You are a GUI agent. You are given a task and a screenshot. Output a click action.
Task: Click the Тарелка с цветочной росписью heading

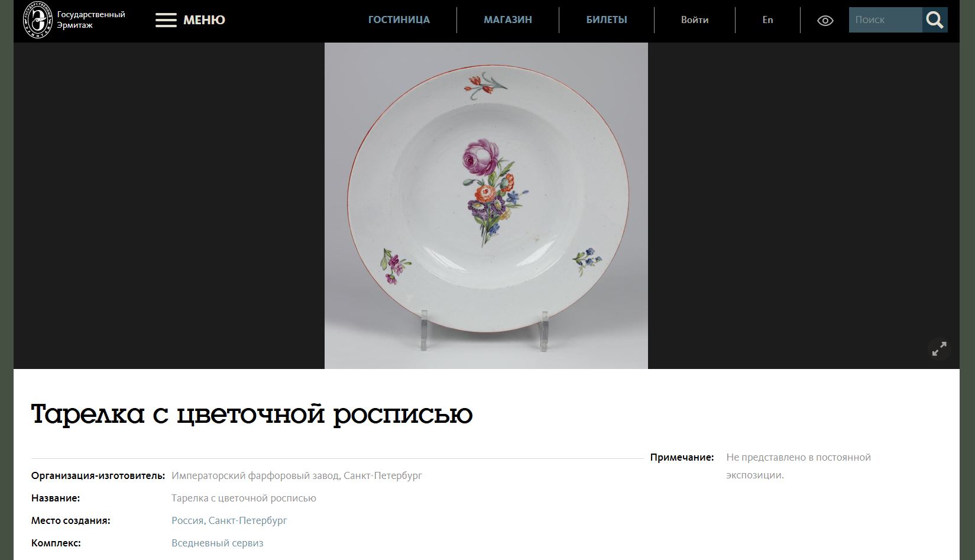tap(252, 414)
